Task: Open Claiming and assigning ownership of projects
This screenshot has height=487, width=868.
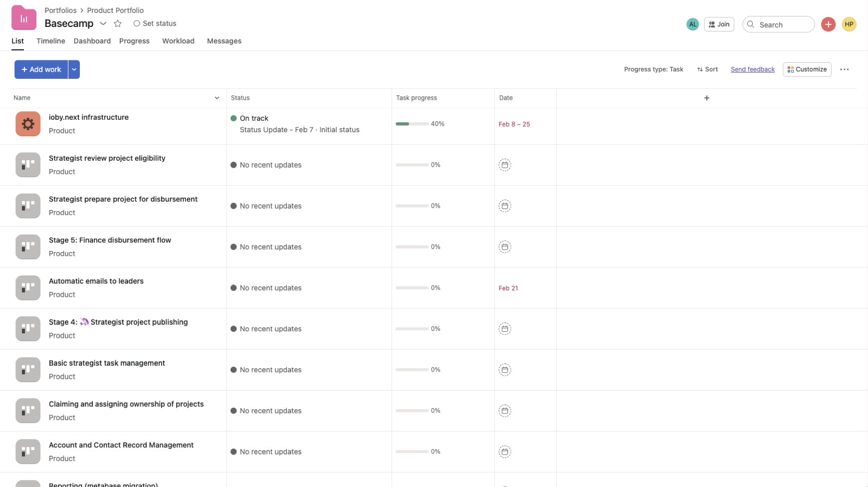Action: (126, 404)
